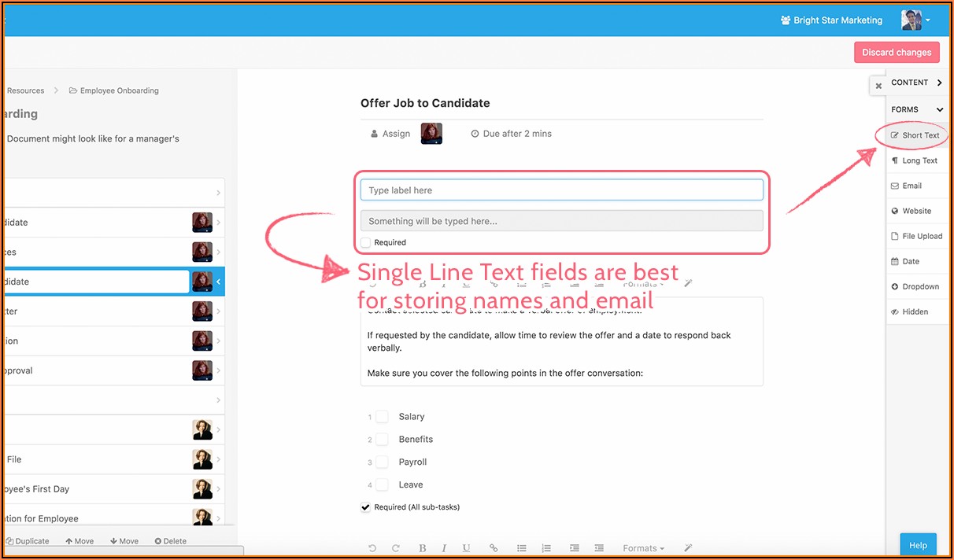Viewport: 954px width, 560px height.
Task: Click the 'Type label here' input field
Action: pos(561,190)
